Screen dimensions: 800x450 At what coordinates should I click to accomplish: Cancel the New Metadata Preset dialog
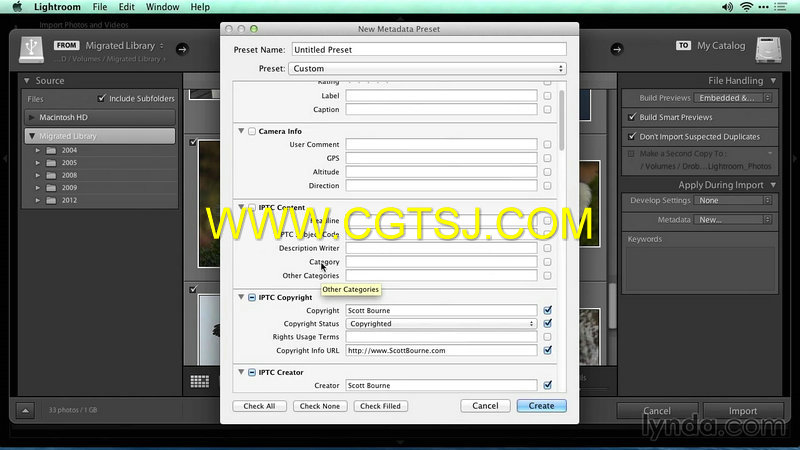point(485,406)
